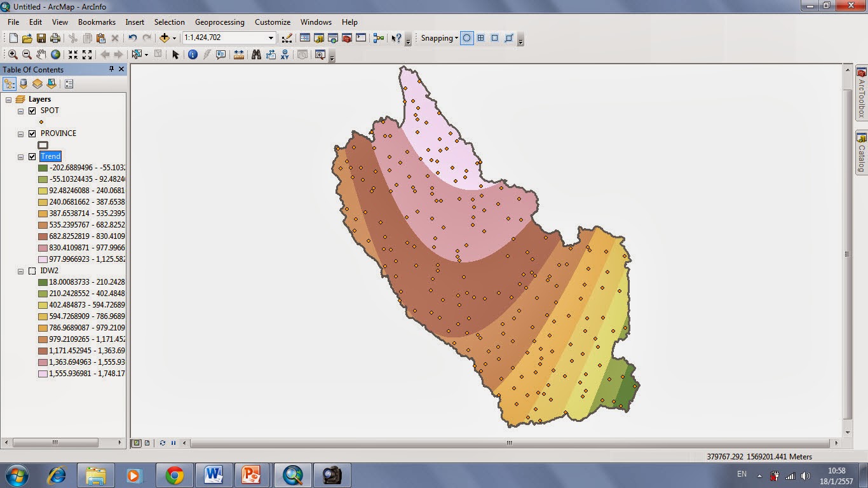Image resolution: width=868 pixels, height=488 pixels.
Task: Launch the Measure tool
Action: (238, 55)
